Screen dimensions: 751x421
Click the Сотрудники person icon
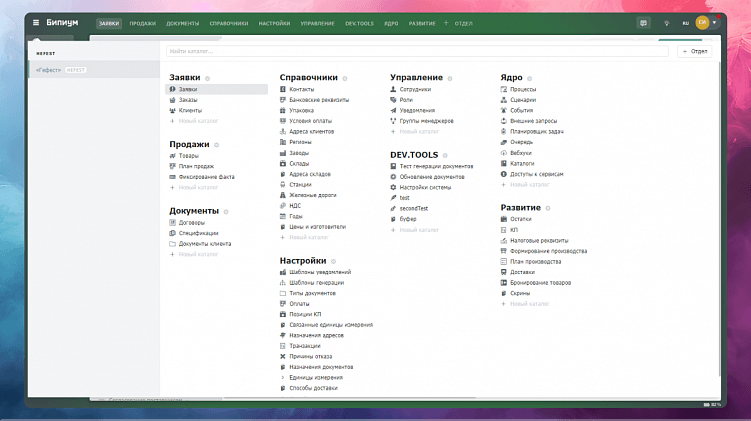(x=393, y=89)
